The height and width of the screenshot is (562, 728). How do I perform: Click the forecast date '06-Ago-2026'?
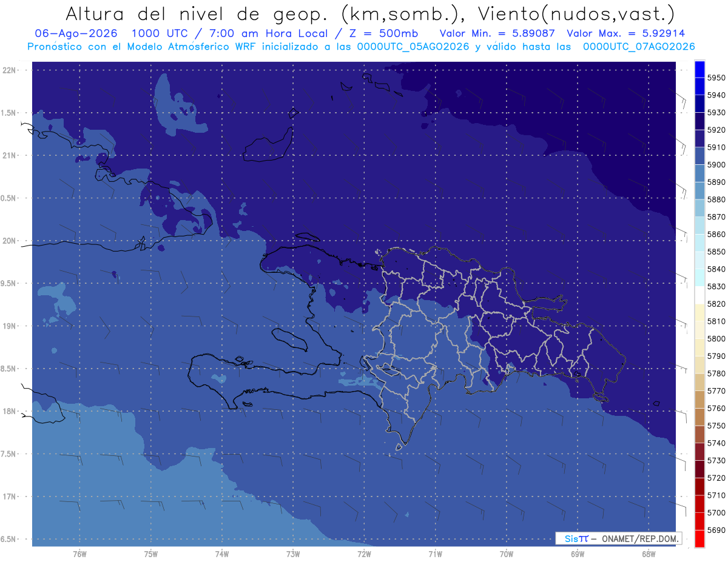pyautogui.click(x=76, y=33)
